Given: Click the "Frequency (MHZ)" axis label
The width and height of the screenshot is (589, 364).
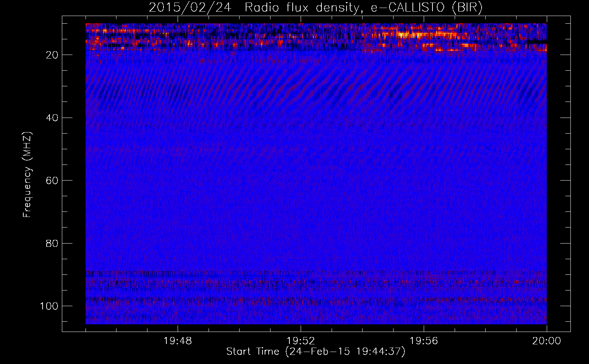Looking at the screenshot, I should (x=27, y=175).
